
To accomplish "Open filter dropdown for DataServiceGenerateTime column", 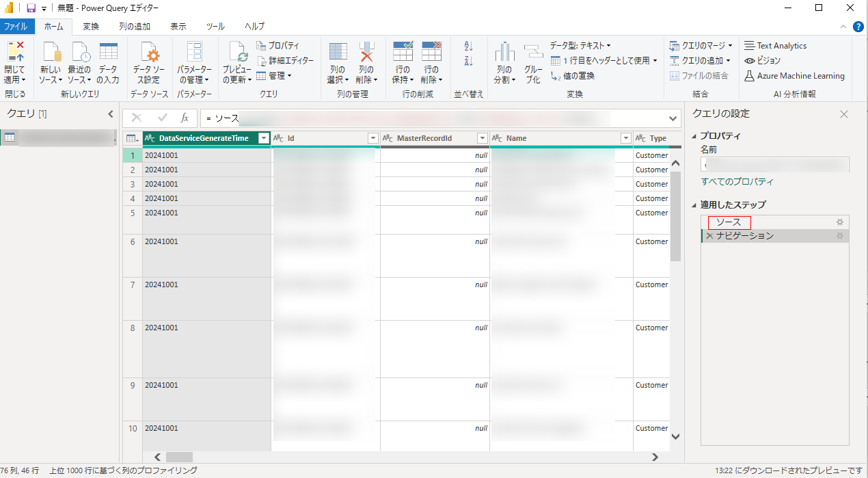I will (x=264, y=138).
